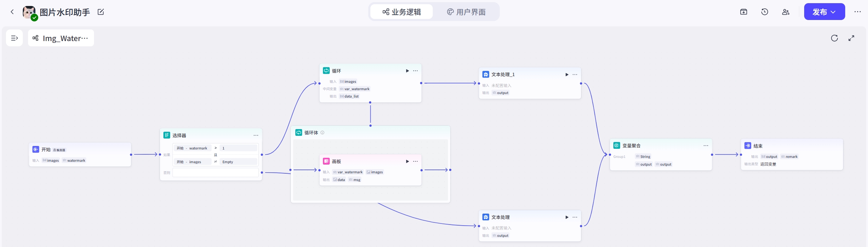Click 返回变量 in 结束 node

coord(768,164)
